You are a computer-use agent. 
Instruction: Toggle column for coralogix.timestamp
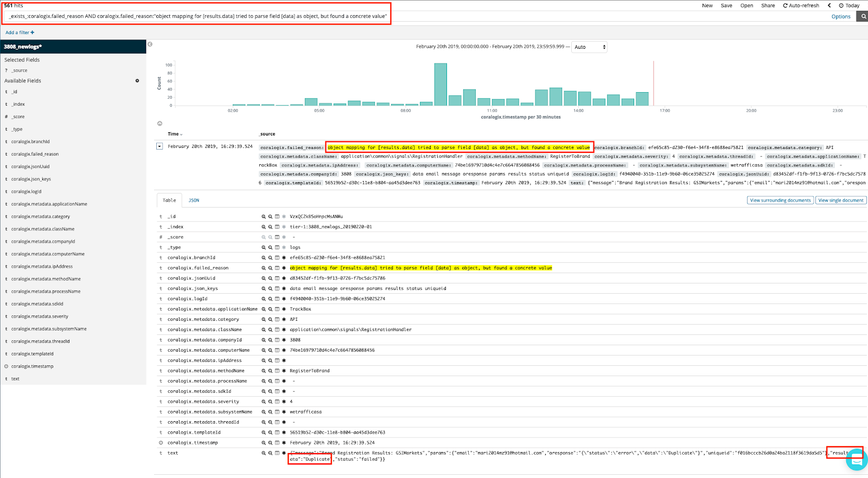point(277,443)
